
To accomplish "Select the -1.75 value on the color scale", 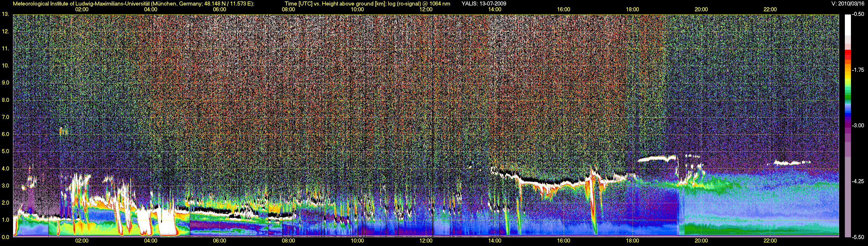I will (858, 70).
